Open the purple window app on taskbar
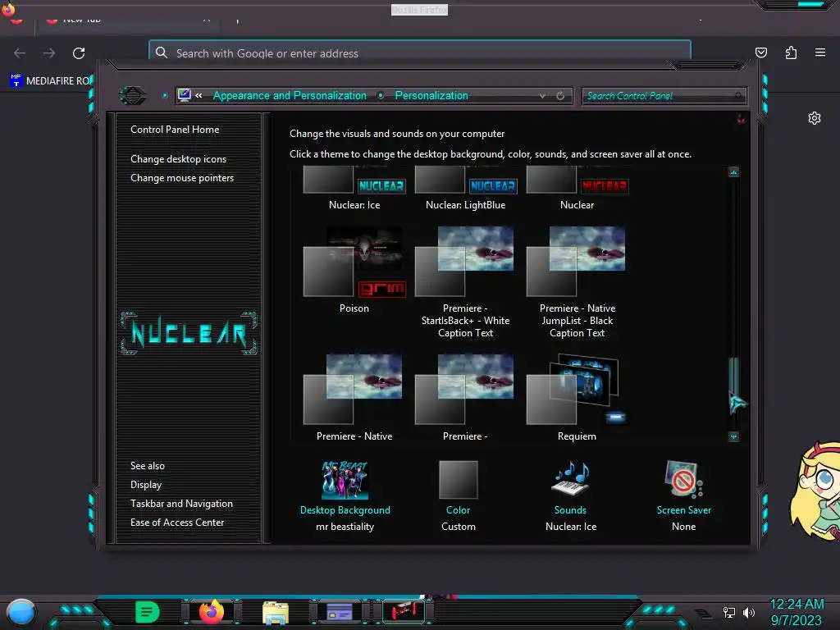 pyautogui.click(x=340, y=612)
